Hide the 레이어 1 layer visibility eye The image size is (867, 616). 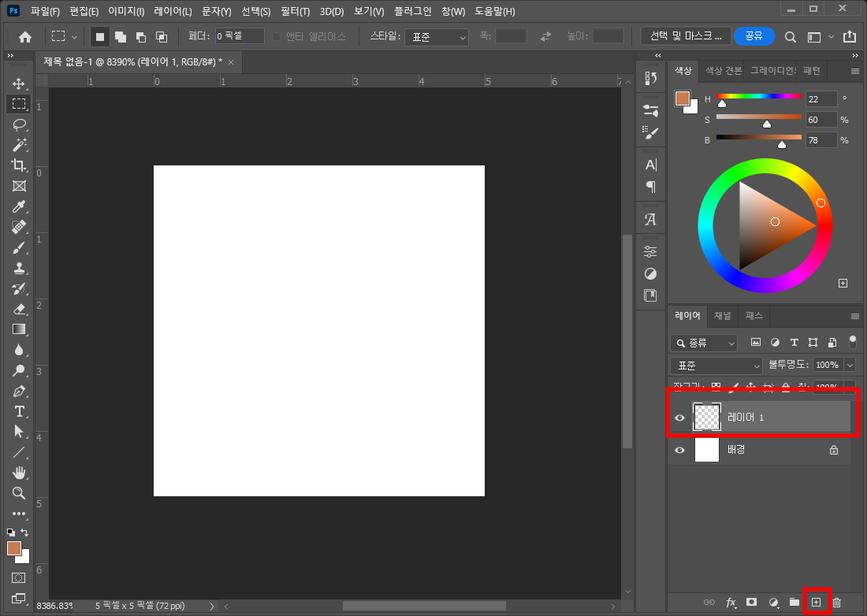tap(679, 417)
